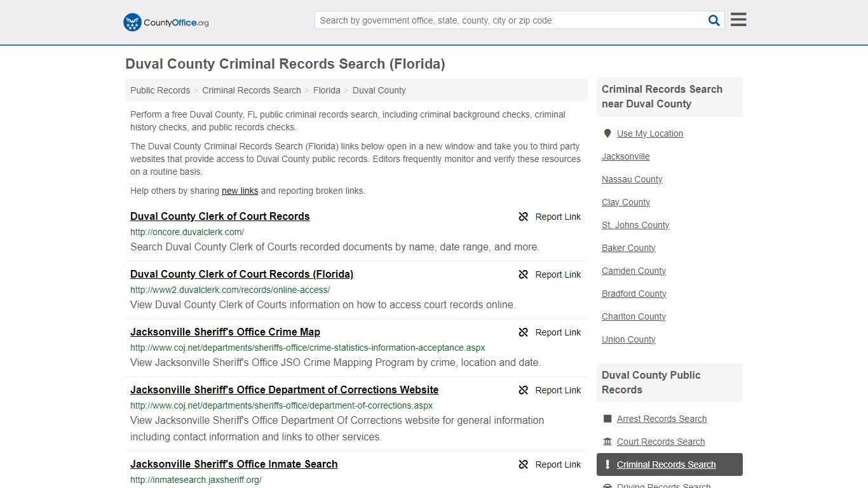
Task: Visit www2.duvalclerk.com online-access URL
Action: tap(230, 290)
